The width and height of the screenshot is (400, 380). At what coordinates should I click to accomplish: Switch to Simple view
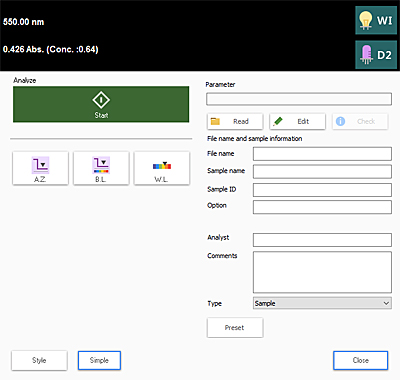99,360
